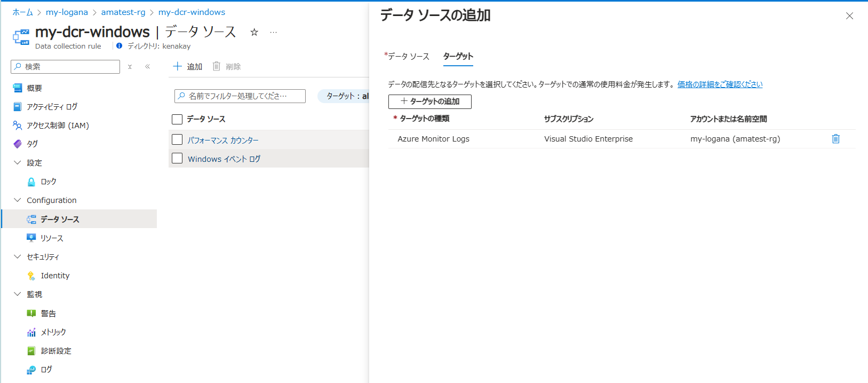
Task: Open the ロック item under 設定
Action: coord(48,182)
